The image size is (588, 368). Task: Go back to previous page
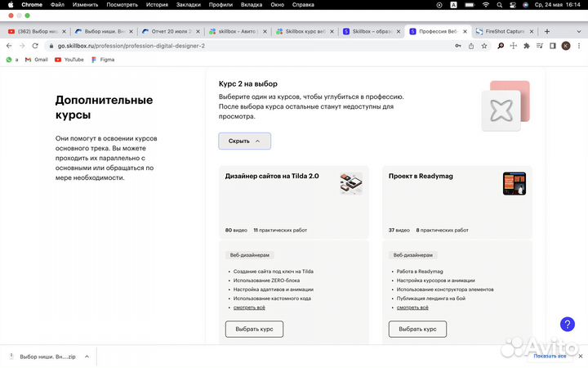tap(9, 46)
